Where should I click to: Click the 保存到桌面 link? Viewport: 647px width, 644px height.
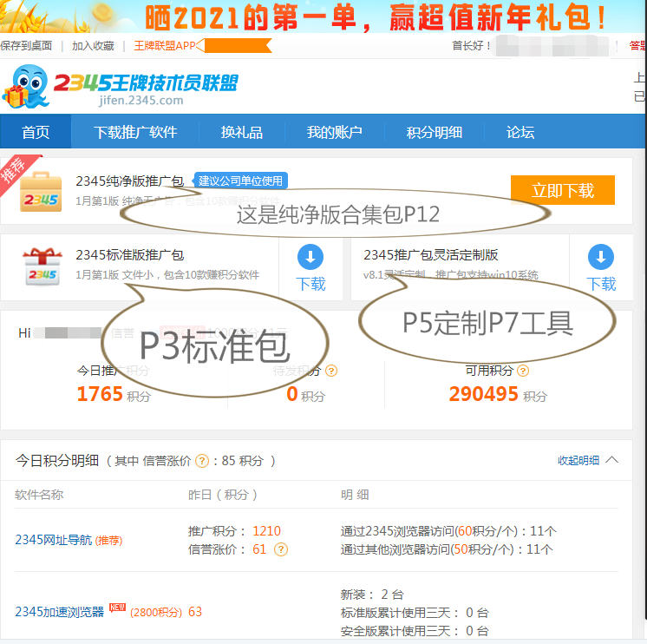pos(26,45)
